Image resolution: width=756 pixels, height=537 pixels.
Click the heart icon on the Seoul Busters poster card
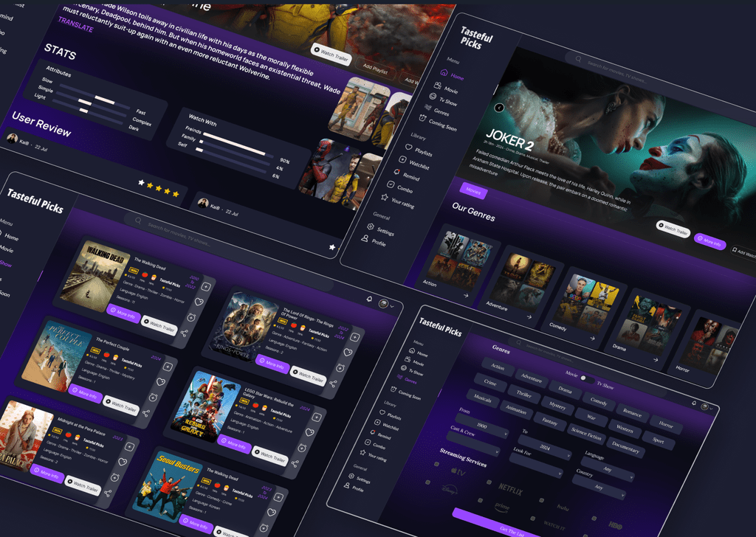(x=272, y=513)
